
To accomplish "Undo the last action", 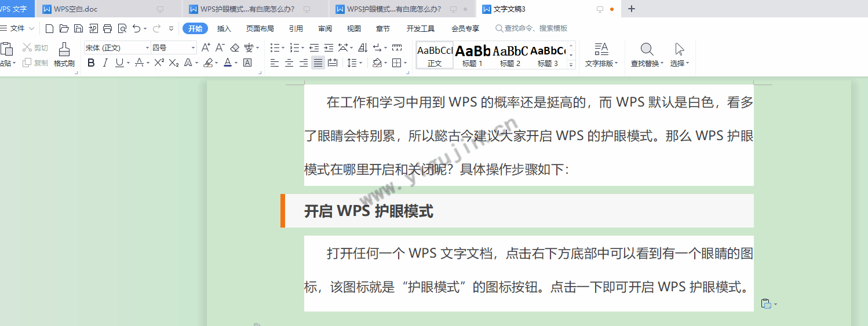I will click(x=136, y=28).
